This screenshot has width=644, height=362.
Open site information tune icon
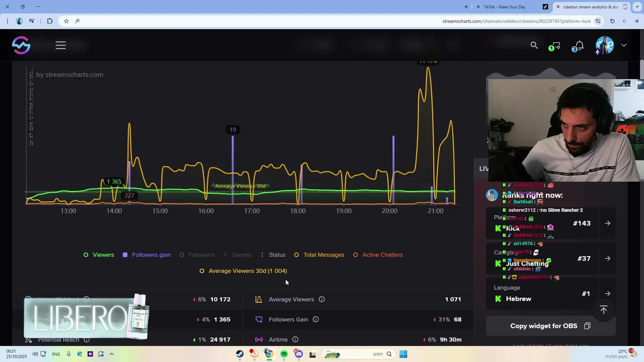(598, 21)
